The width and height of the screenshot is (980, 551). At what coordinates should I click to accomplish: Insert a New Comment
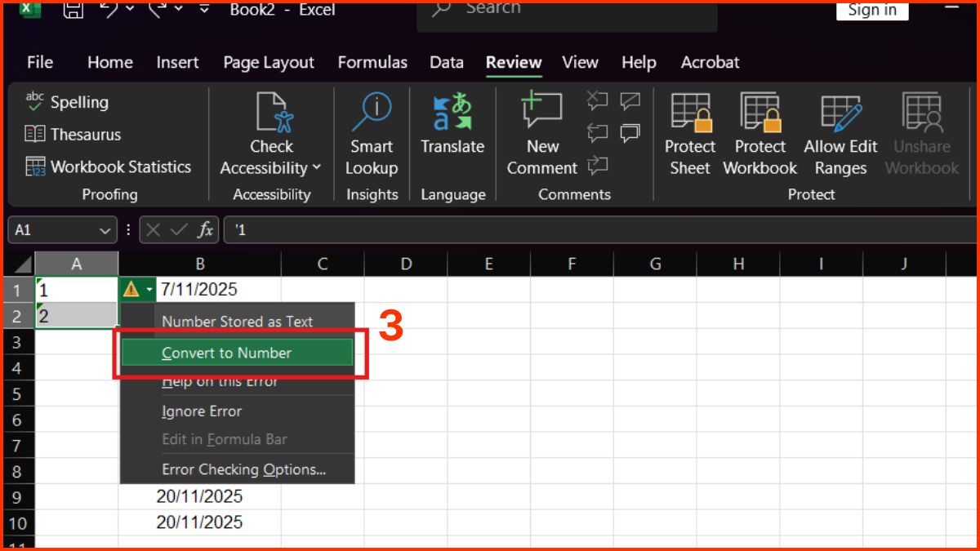542,135
